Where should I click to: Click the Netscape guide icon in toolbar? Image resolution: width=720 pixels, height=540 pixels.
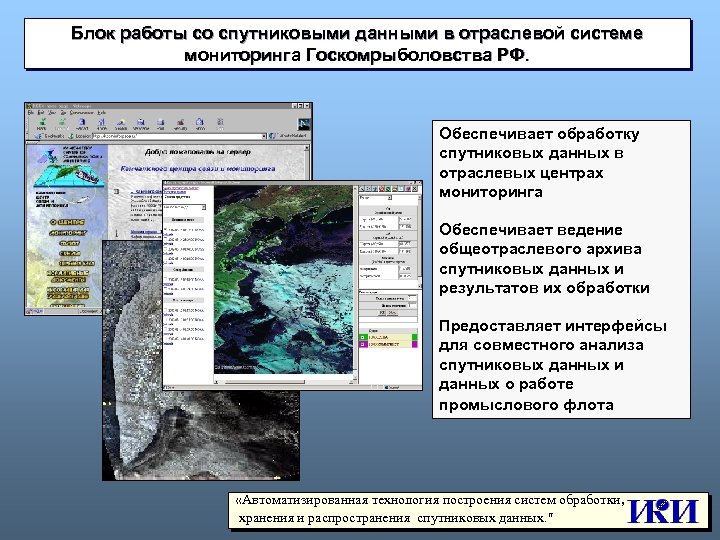tap(141, 122)
